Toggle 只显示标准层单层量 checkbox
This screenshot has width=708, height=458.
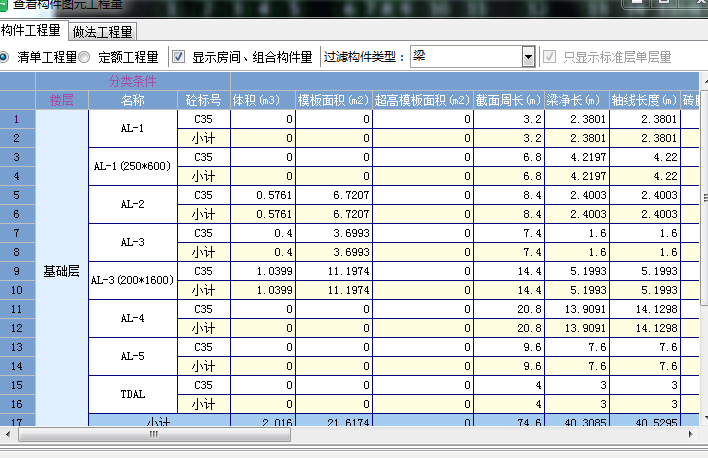[549, 56]
